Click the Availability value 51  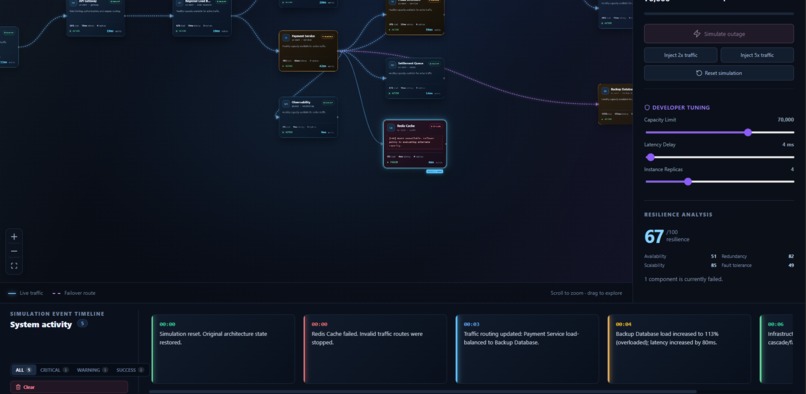[x=713, y=256]
